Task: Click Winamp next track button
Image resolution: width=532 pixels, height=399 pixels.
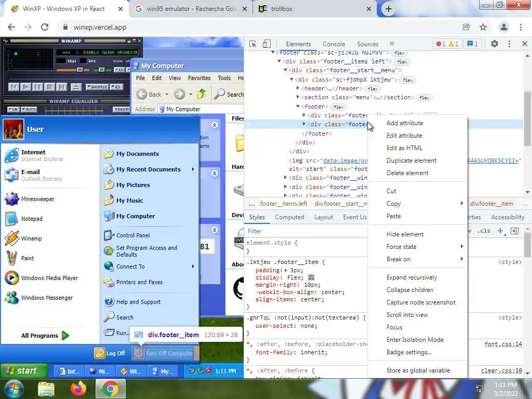Action: 61,87
